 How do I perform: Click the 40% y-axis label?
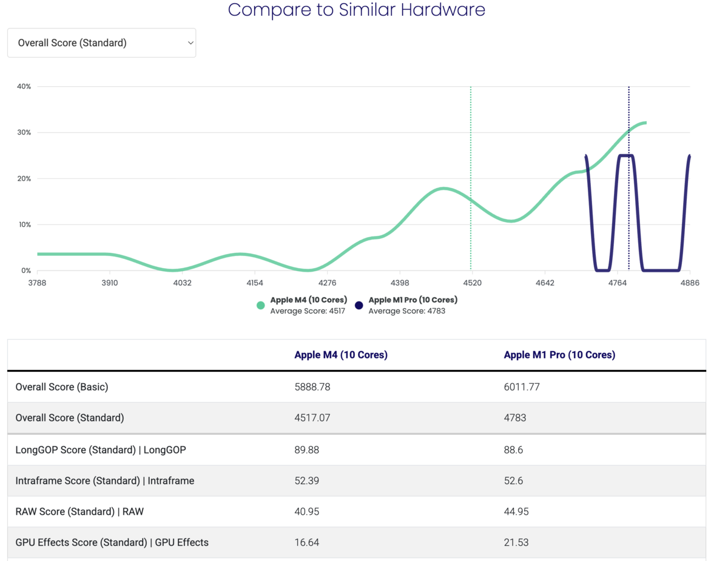[x=24, y=87]
